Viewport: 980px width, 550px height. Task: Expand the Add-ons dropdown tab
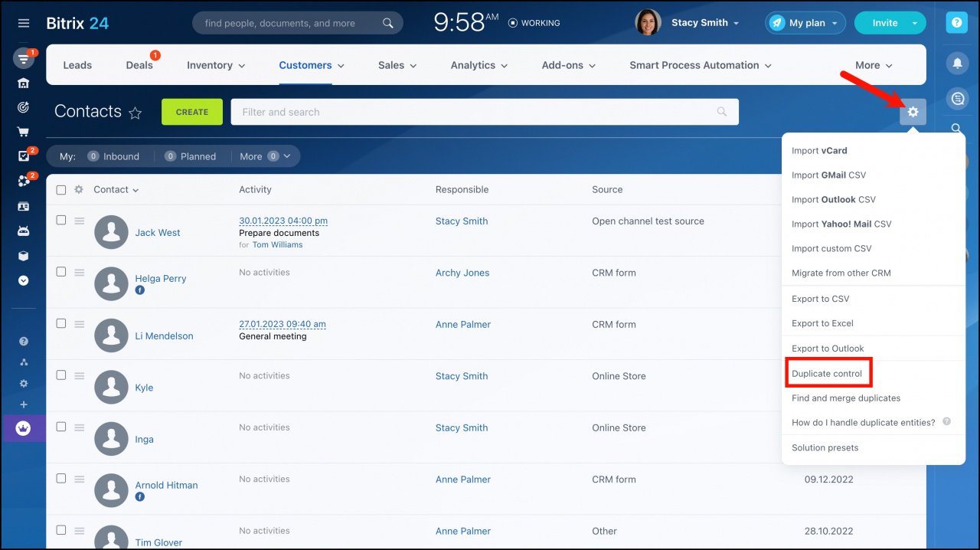tap(569, 65)
